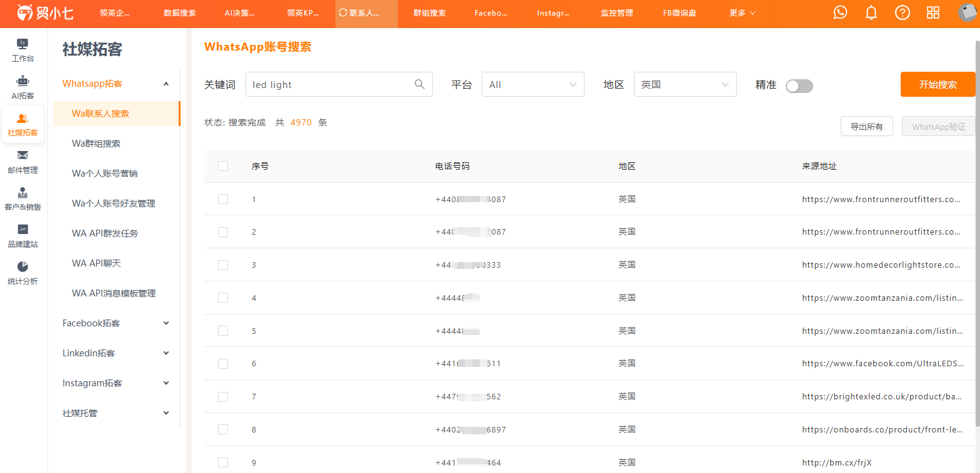
Task: Click the WhatsApp icon in top bar
Action: pos(840,12)
